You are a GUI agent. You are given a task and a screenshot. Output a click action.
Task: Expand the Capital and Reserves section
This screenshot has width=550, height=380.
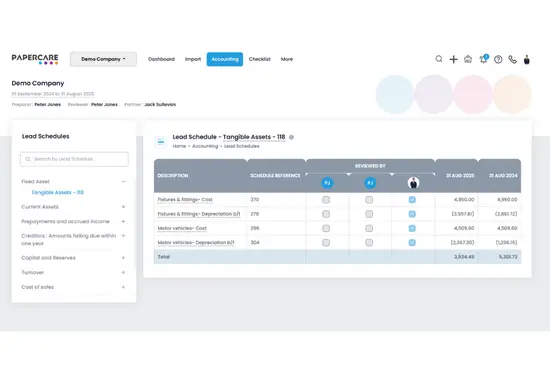pyautogui.click(x=123, y=258)
